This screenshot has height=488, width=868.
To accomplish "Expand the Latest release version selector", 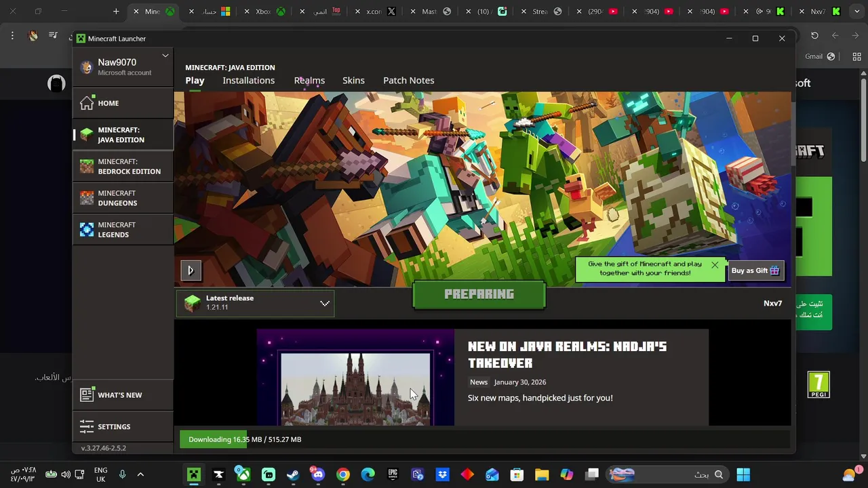I will tap(325, 303).
